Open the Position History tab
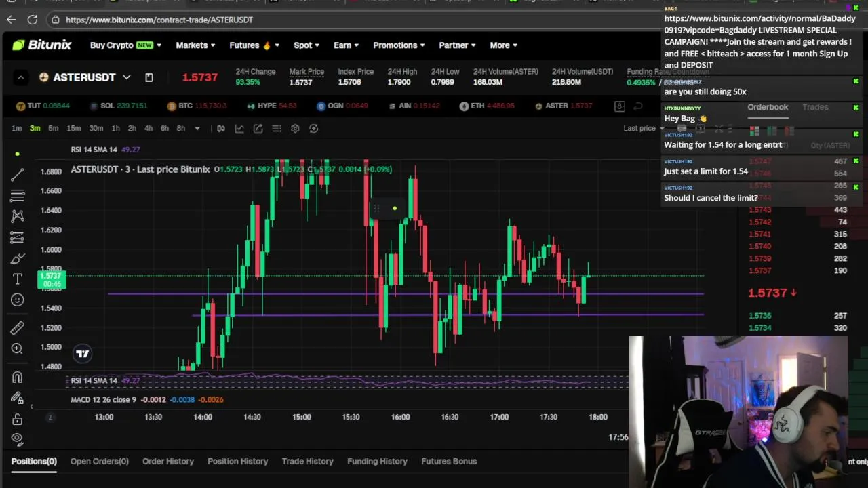 (x=237, y=462)
